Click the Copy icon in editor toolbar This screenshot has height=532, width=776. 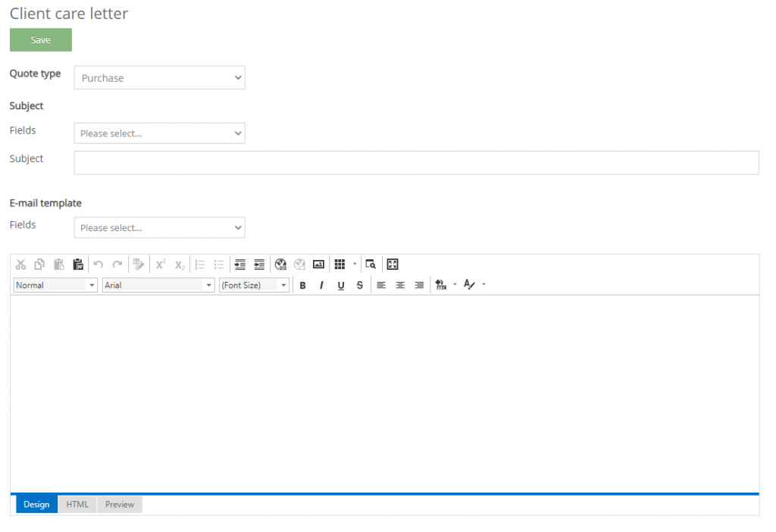39,264
